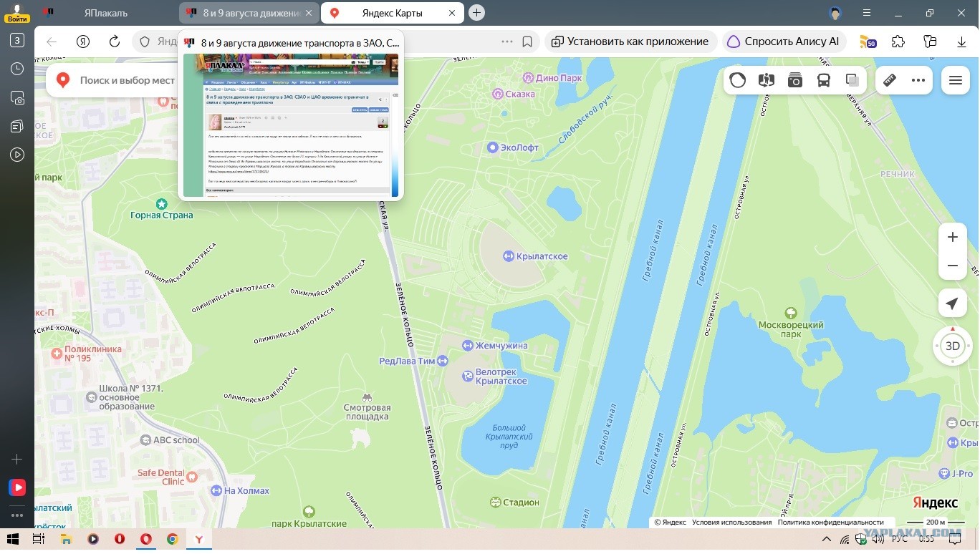Open File Explorer from taskbar
This screenshot has height=554, width=980.
tap(66, 539)
